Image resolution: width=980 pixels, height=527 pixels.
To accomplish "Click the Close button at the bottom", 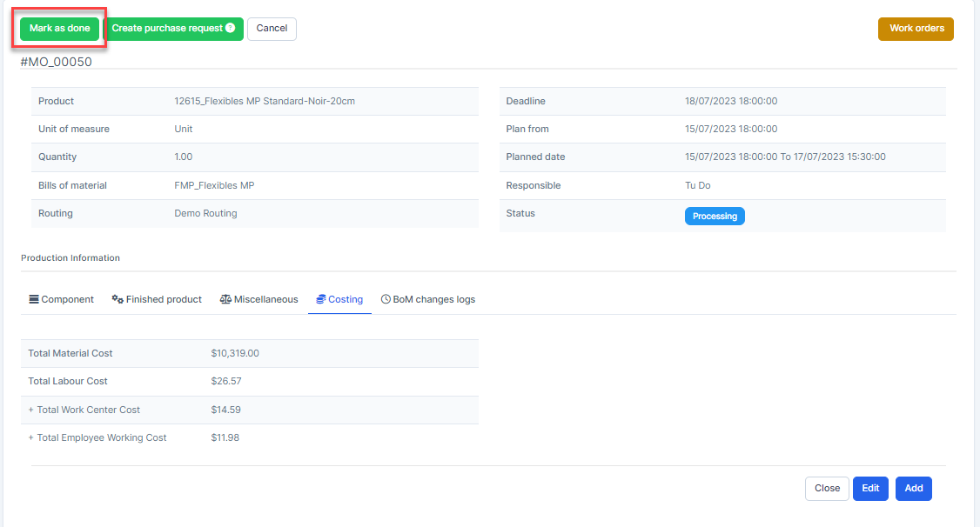I will tap(827, 489).
